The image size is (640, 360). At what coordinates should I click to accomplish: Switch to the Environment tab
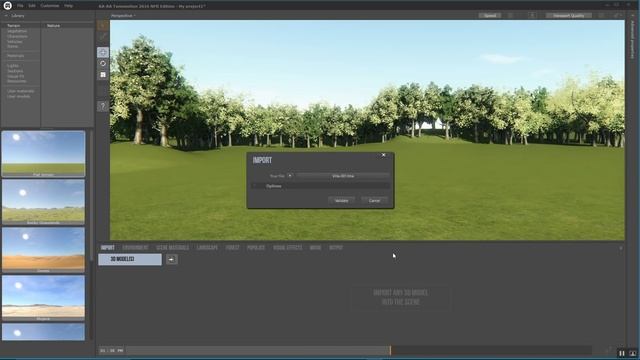[136, 248]
